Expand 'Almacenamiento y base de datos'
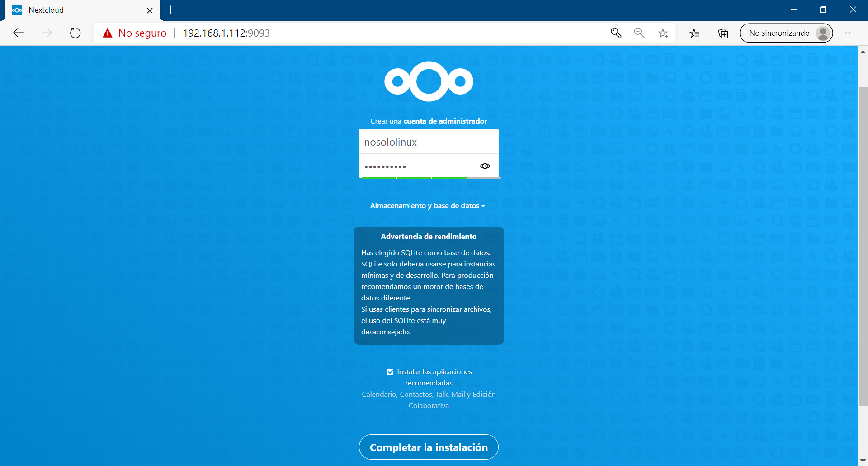 [x=428, y=205]
